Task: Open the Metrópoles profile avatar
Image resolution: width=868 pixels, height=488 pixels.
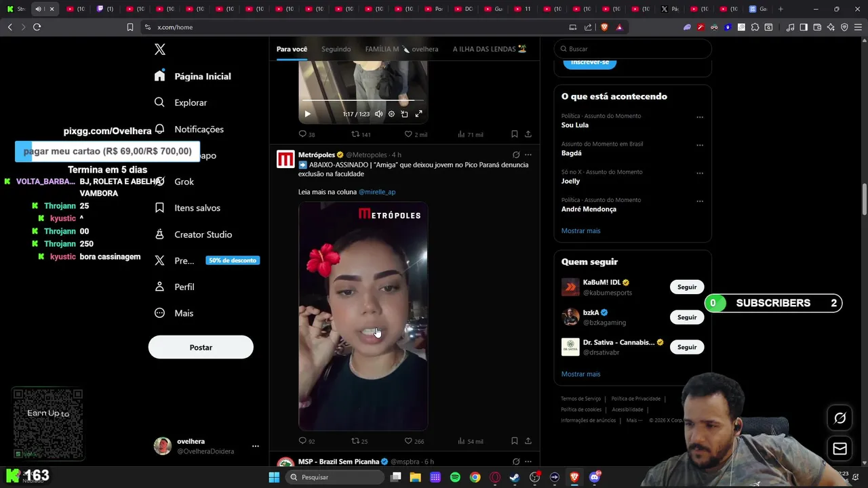Action: coord(285,159)
